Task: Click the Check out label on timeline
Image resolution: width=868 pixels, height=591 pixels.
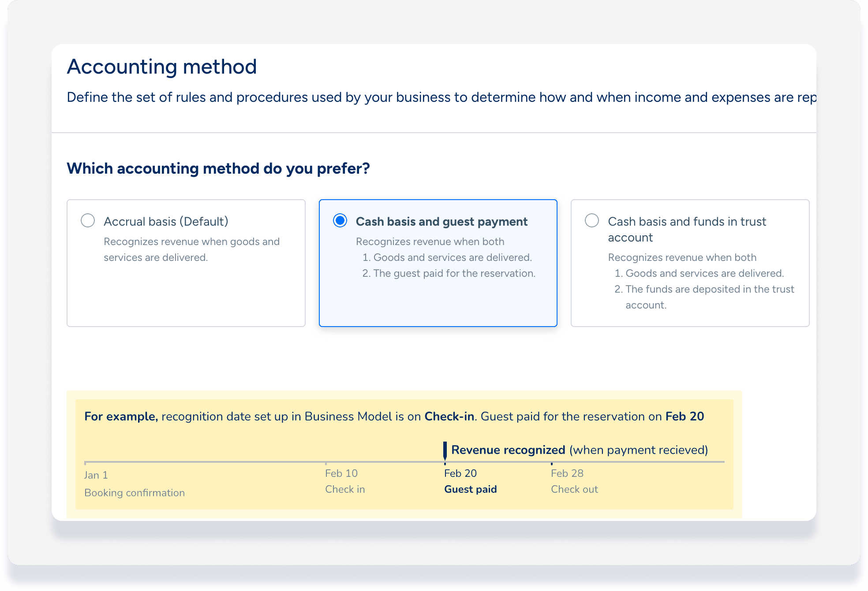Action: pos(574,489)
